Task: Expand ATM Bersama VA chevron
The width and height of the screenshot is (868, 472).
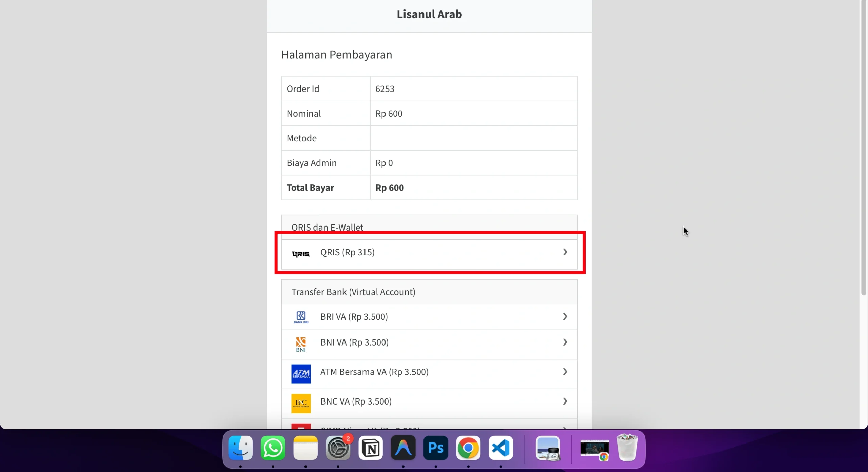Action: pos(565,372)
